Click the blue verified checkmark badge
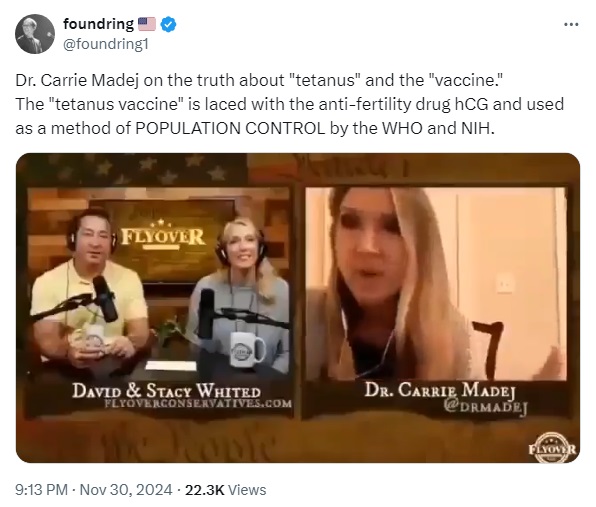Image resolution: width=596 pixels, height=507 pixels. pos(168,24)
